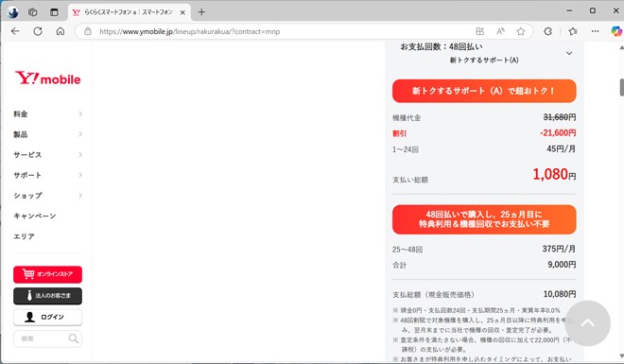Viewport: 624px width, 364px height.
Task: Click the 375円/月 amount
Action: (559, 249)
